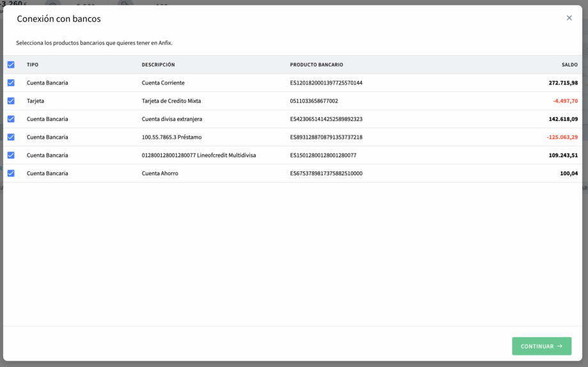Click card number 0511033658677002

pos(314,101)
